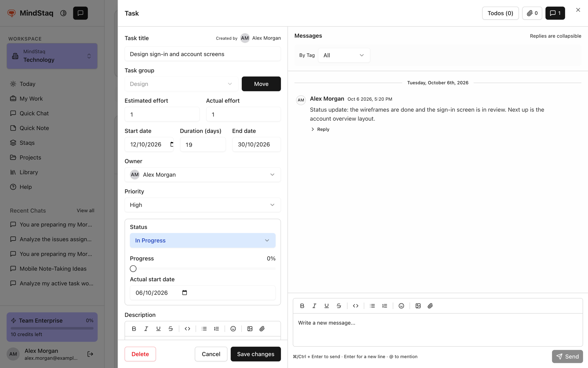Click View all recent chats
Image resolution: width=588 pixels, height=368 pixels.
point(86,210)
